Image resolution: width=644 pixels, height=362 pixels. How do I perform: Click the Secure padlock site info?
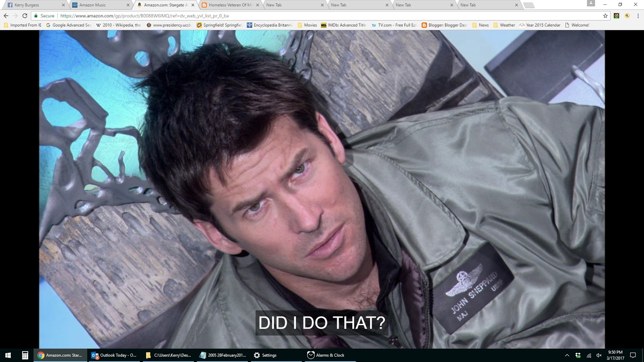[44, 16]
